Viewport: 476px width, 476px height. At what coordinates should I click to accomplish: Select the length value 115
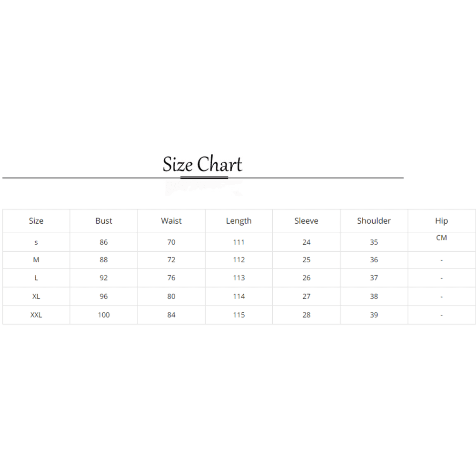tap(238, 315)
